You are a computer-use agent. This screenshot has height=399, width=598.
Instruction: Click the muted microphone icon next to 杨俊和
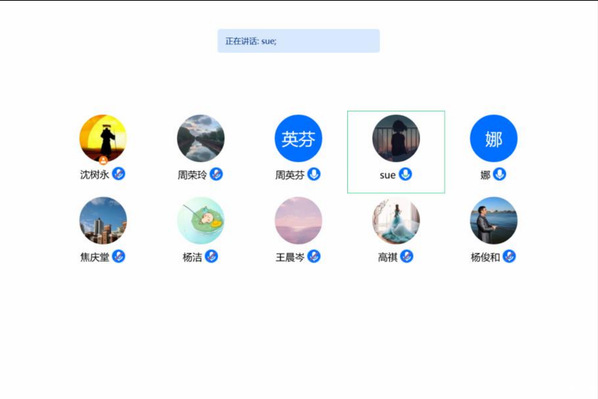(x=509, y=256)
